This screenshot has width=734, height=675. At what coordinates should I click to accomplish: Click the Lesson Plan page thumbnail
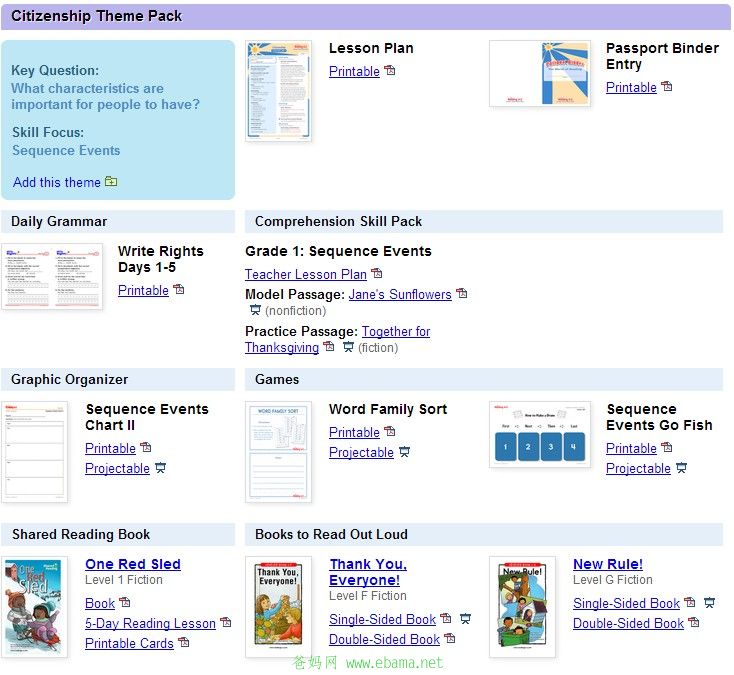(x=279, y=91)
